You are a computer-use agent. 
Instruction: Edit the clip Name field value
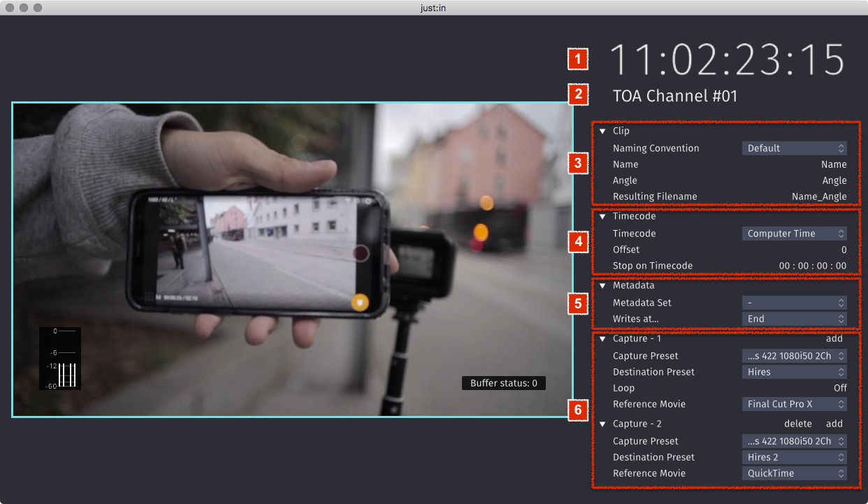[834, 164]
